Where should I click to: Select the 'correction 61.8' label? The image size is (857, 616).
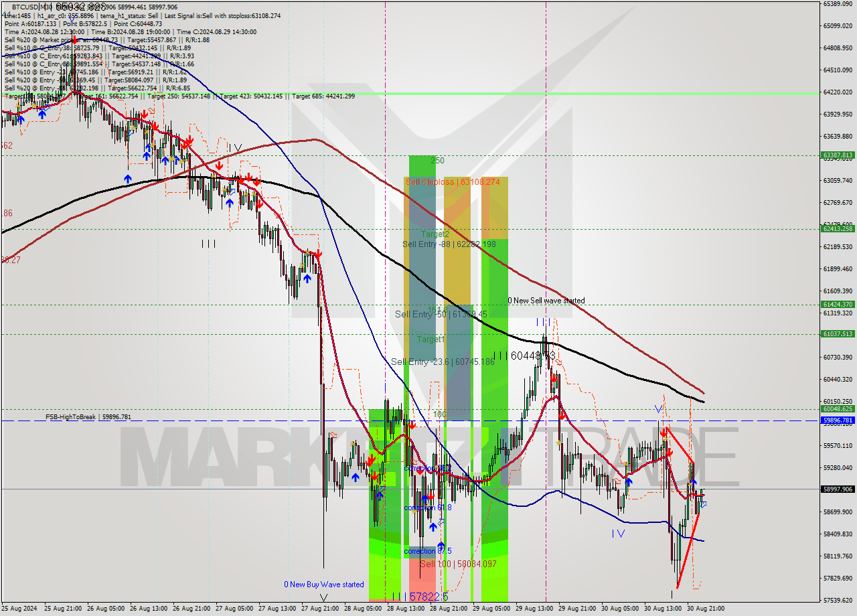pyautogui.click(x=428, y=508)
